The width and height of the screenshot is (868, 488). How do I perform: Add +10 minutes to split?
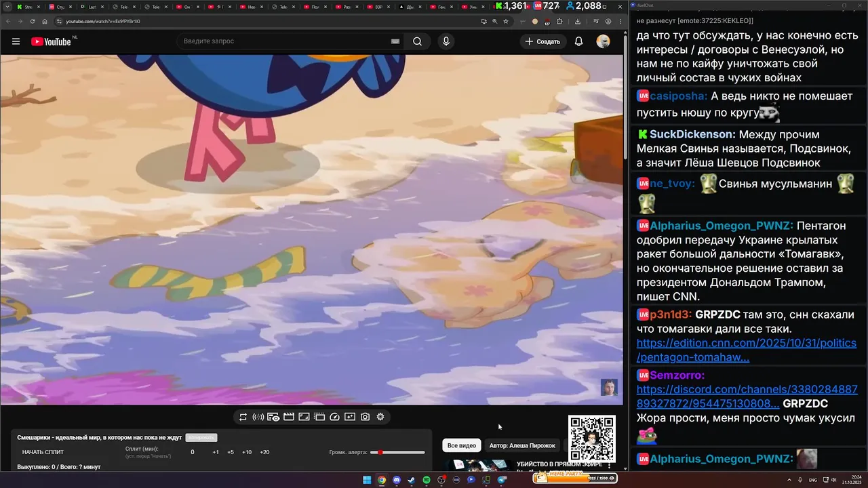pyautogui.click(x=247, y=452)
